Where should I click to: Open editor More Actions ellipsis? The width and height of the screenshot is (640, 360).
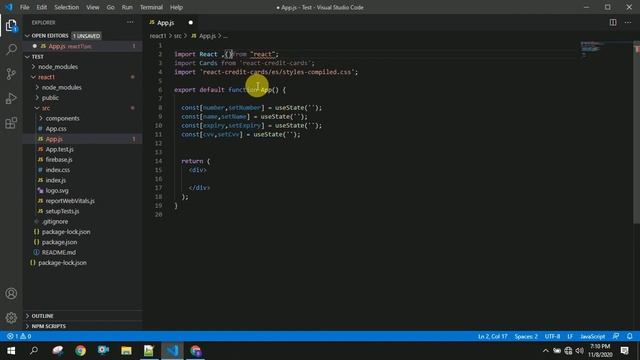[x=628, y=22]
